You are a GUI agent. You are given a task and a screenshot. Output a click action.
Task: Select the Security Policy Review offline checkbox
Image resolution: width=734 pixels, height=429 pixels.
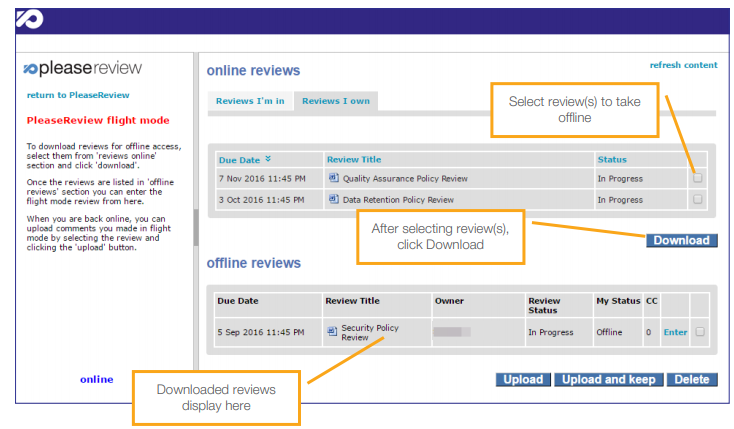700,332
